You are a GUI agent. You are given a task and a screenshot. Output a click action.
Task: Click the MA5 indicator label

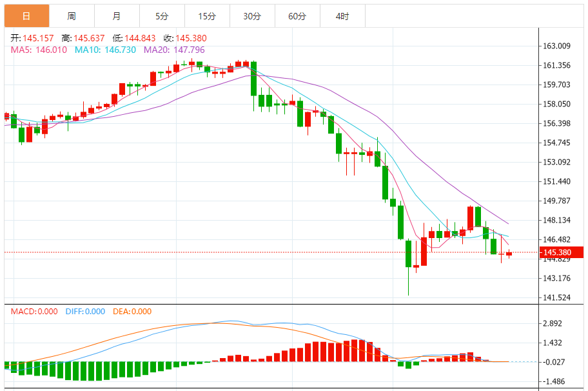pos(39,50)
